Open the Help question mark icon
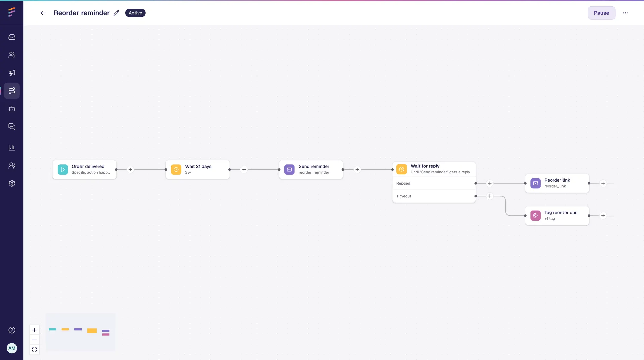Image resolution: width=644 pixels, height=360 pixels. pyautogui.click(x=12, y=330)
